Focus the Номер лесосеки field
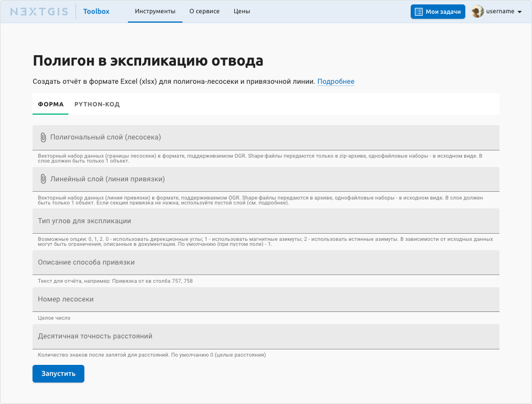 [x=266, y=299]
